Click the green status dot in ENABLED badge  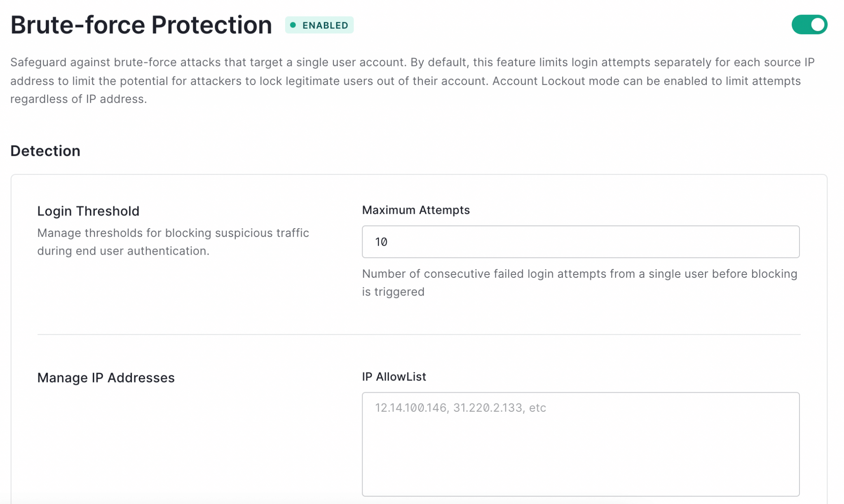pyautogui.click(x=293, y=25)
